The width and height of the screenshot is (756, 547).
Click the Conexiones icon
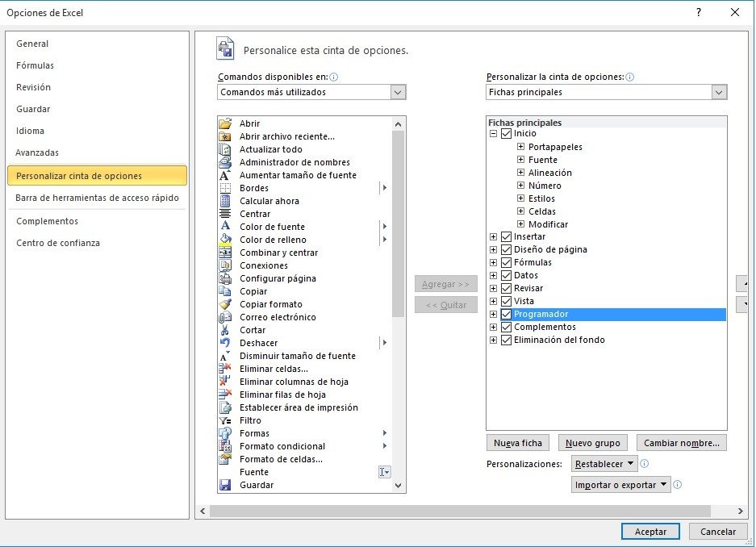pos(225,265)
